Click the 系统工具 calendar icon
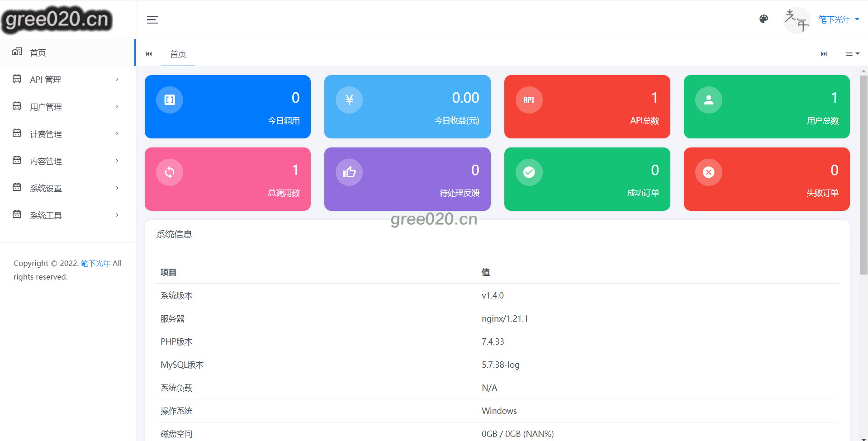 pyautogui.click(x=17, y=214)
